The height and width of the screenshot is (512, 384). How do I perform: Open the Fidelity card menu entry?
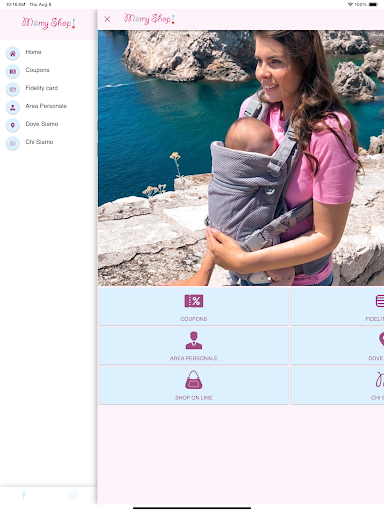tap(42, 88)
